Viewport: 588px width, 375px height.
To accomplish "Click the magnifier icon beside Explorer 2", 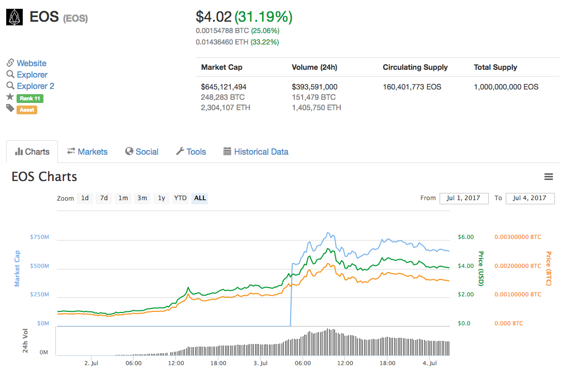I will tap(10, 85).
